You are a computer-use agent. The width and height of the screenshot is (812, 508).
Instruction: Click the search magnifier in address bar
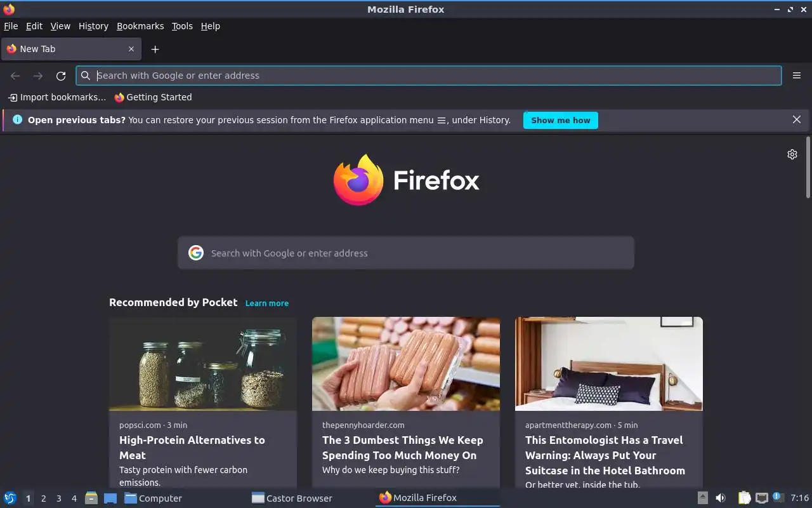tap(86, 76)
